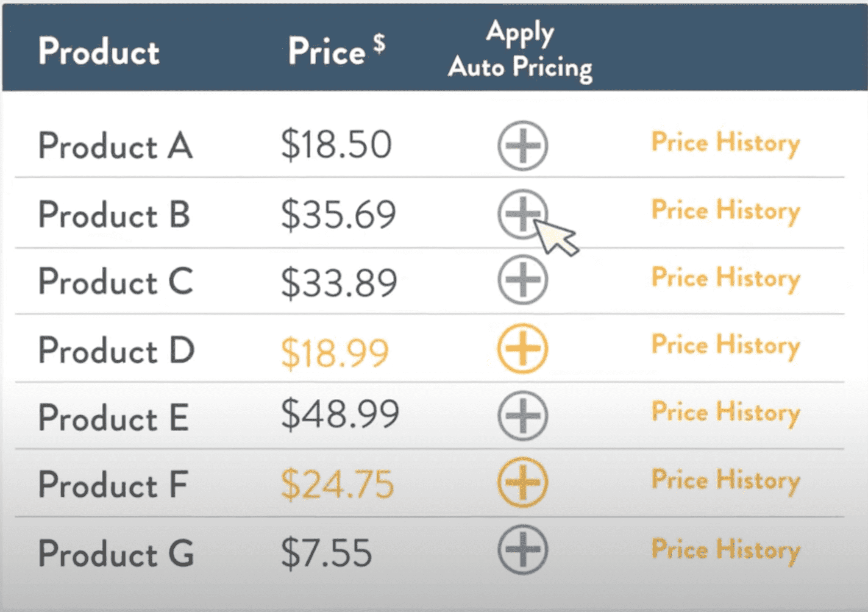The image size is (868, 612).
Task: View Price History of Product G
Action: pos(726,550)
